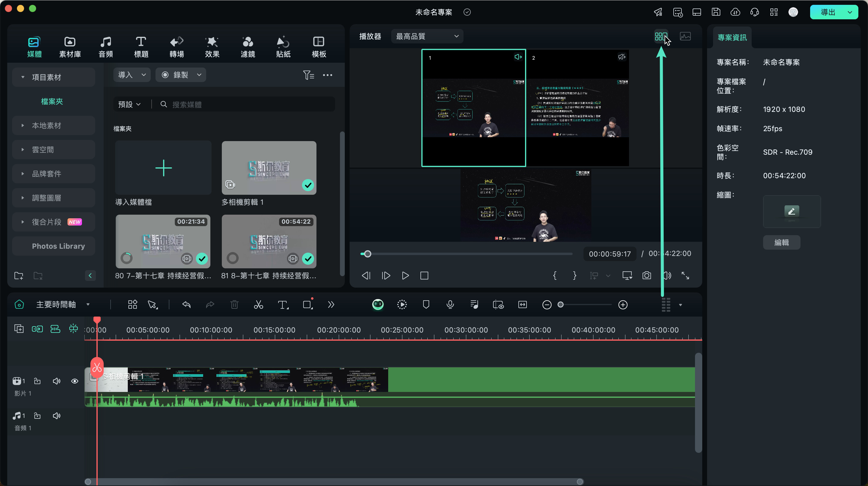Click the voiceover microphone icon
The width and height of the screenshot is (868, 486).
450,305
